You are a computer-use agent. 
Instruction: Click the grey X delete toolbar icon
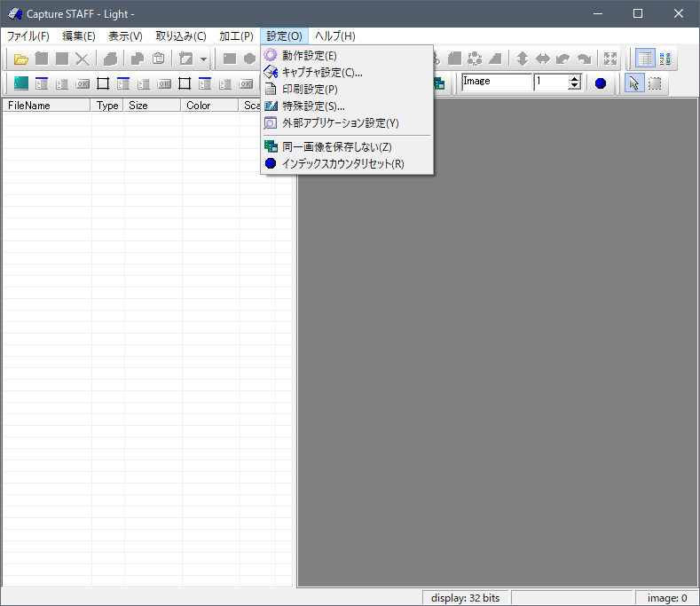(x=83, y=59)
